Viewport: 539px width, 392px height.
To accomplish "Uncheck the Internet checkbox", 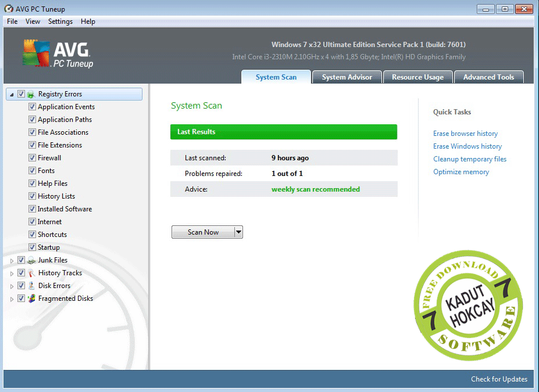I will tap(32, 221).
